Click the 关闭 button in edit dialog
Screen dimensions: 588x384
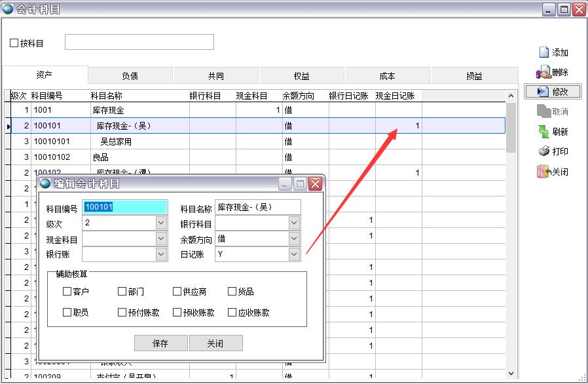click(215, 343)
